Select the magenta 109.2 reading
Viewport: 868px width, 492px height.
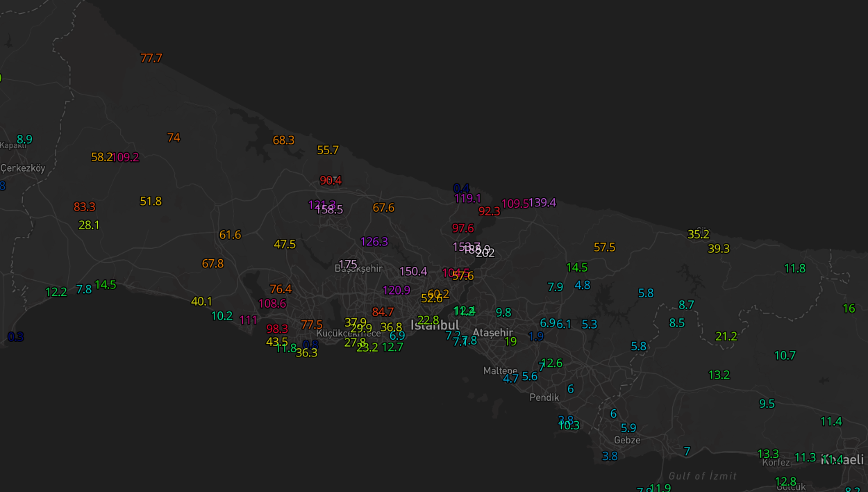[126, 157]
